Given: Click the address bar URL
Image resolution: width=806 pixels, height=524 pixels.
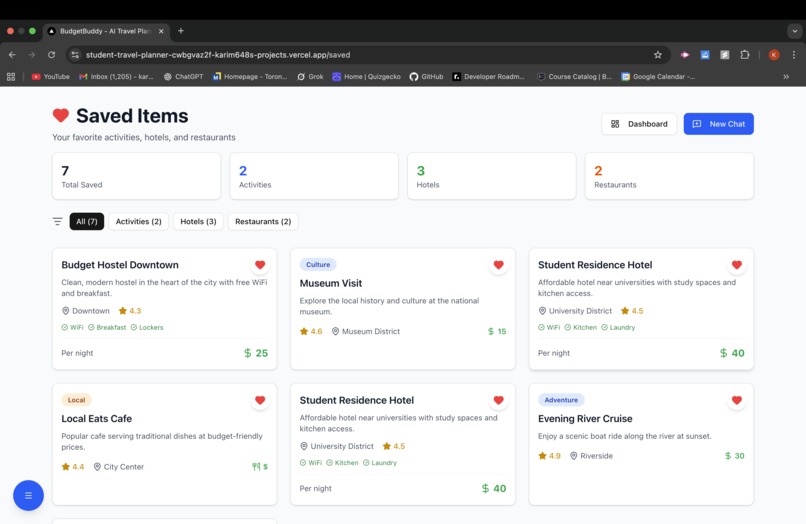Looking at the screenshot, I should click(218, 55).
